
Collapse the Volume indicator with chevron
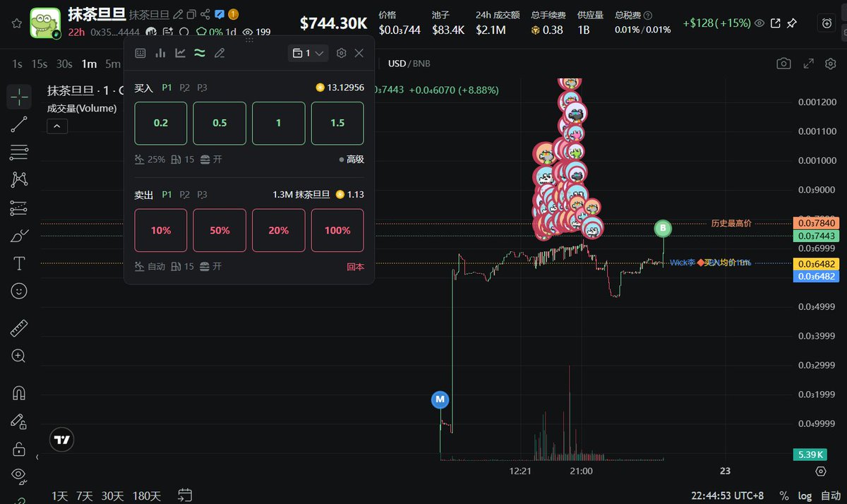pyautogui.click(x=56, y=126)
